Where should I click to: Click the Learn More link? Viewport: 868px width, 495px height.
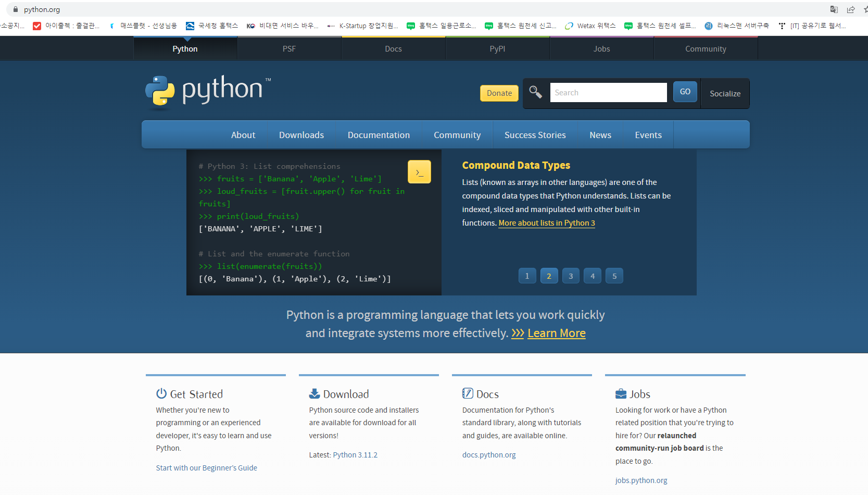[556, 333]
